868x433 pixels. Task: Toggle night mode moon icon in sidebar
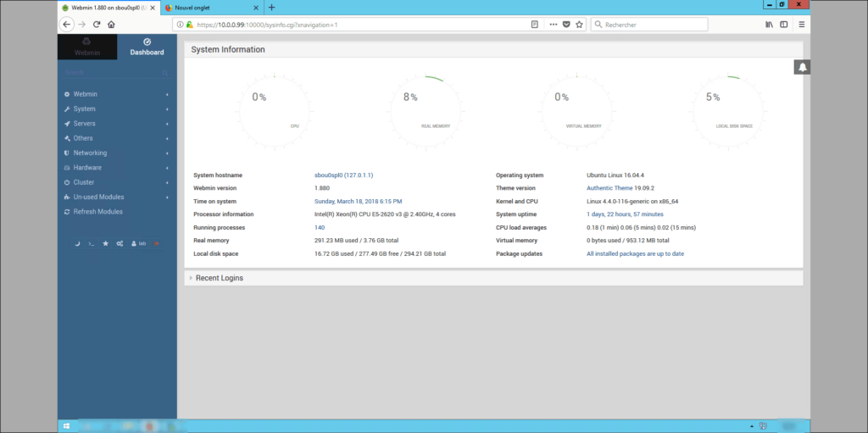pyautogui.click(x=78, y=243)
